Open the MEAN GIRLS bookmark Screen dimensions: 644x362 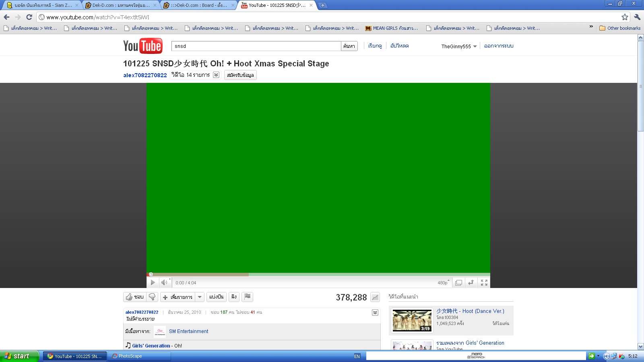(392, 28)
